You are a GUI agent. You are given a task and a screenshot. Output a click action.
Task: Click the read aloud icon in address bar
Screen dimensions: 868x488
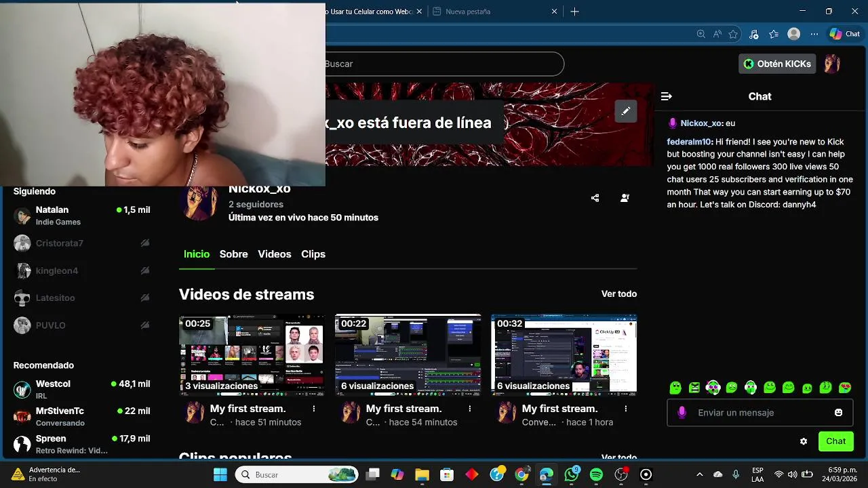[717, 34]
